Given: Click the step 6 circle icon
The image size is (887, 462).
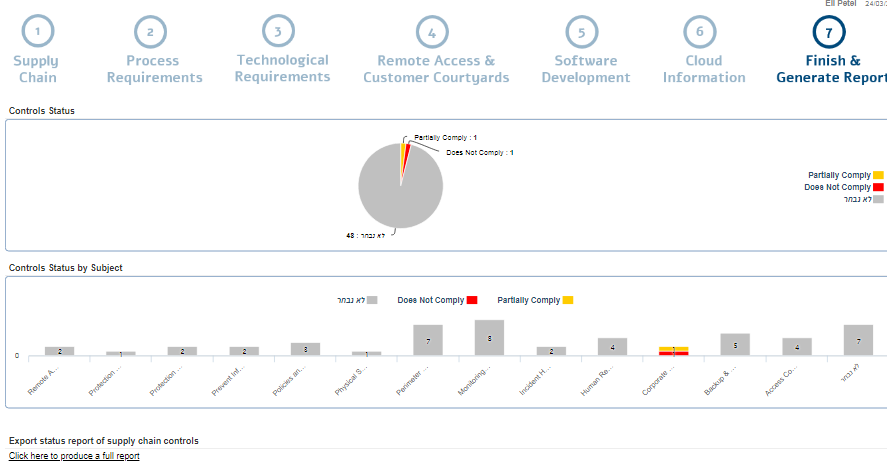Looking at the screenshot, I should 700,31.
